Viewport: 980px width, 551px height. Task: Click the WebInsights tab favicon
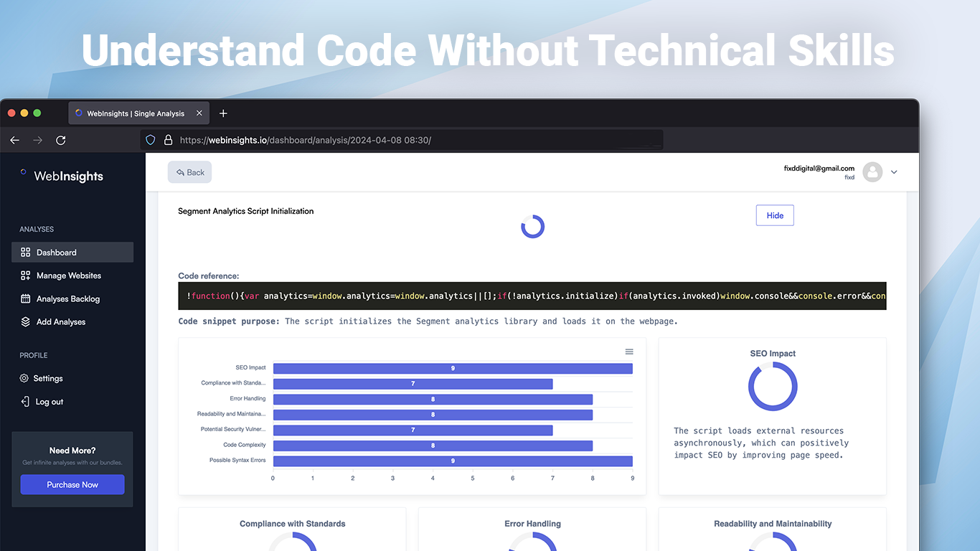(79, 113)
